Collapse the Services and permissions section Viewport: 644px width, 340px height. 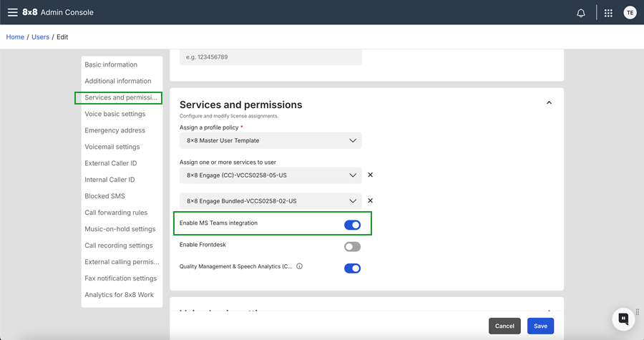tap(549, 103)
